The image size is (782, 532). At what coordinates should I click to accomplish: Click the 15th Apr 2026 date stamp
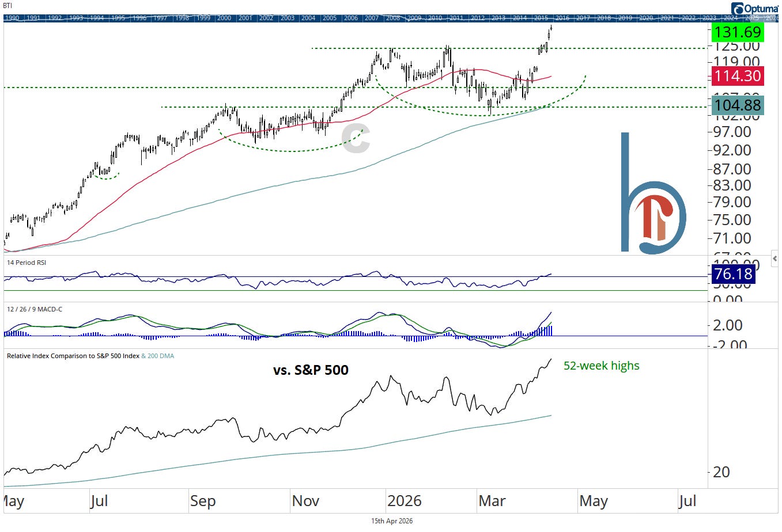pyautogui.click(x=392, y=521)
